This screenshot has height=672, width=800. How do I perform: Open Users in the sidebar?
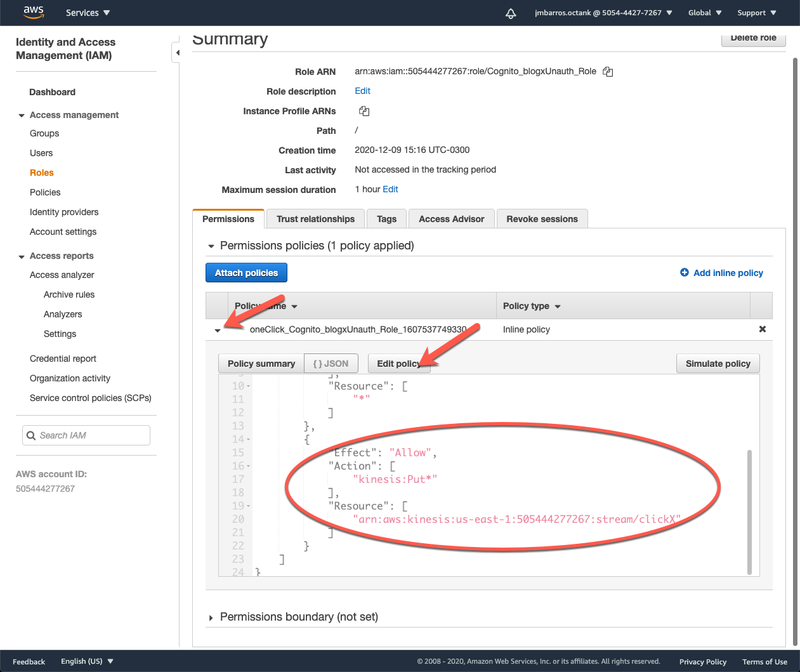tap(41, 153)
